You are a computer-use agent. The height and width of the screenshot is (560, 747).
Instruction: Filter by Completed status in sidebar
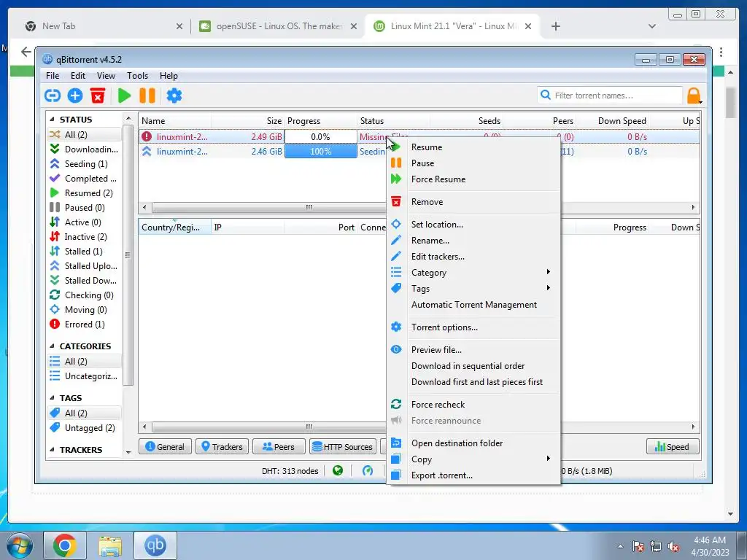point(85,179)
